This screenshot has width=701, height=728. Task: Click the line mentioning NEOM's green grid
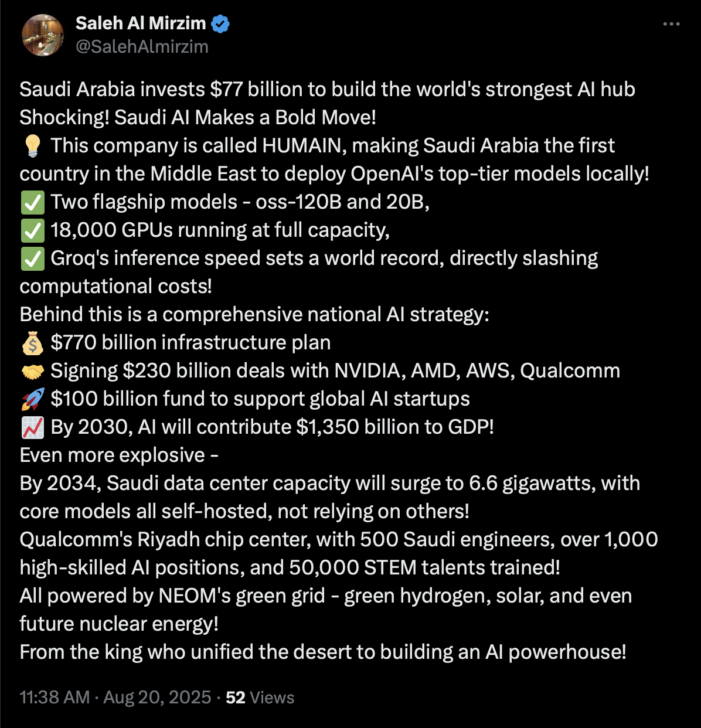[x=325, y=596]
